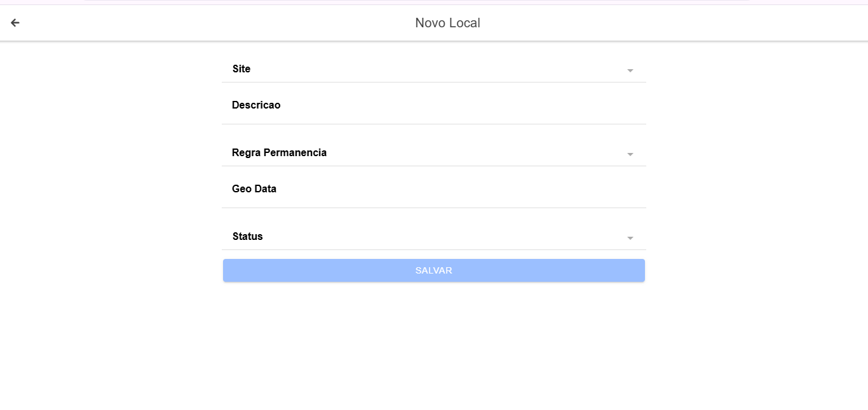Click the Novo Local page title
This screenshot has width=868, height=410.
coord(447,23)
